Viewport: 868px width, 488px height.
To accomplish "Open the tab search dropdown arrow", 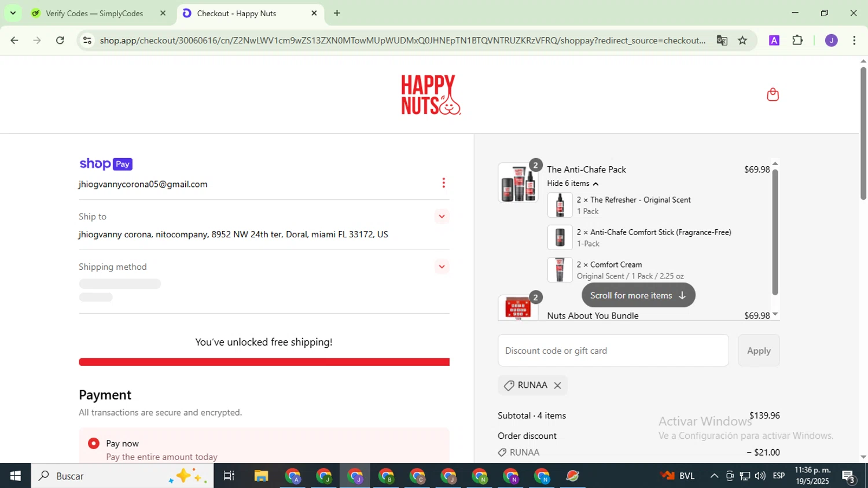I will click(x=13, y=13).
